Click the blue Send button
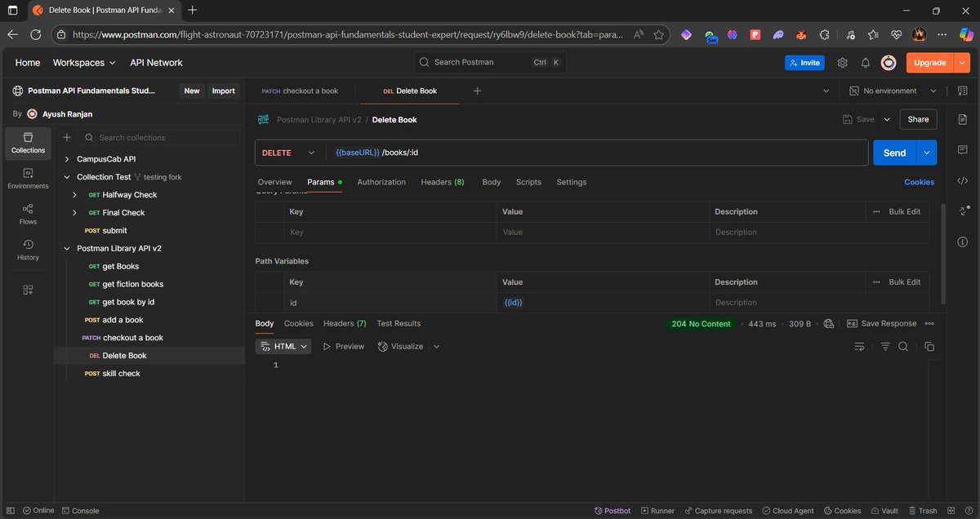Image resolution: width=980 pixels, height=519 pixels. click(x=894, y=153)
